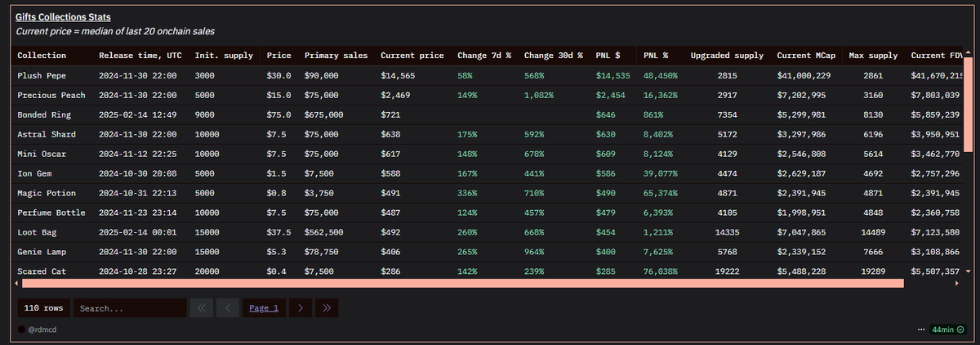
Task: Sort by Change 30d % column header
Action: point(554,56)
